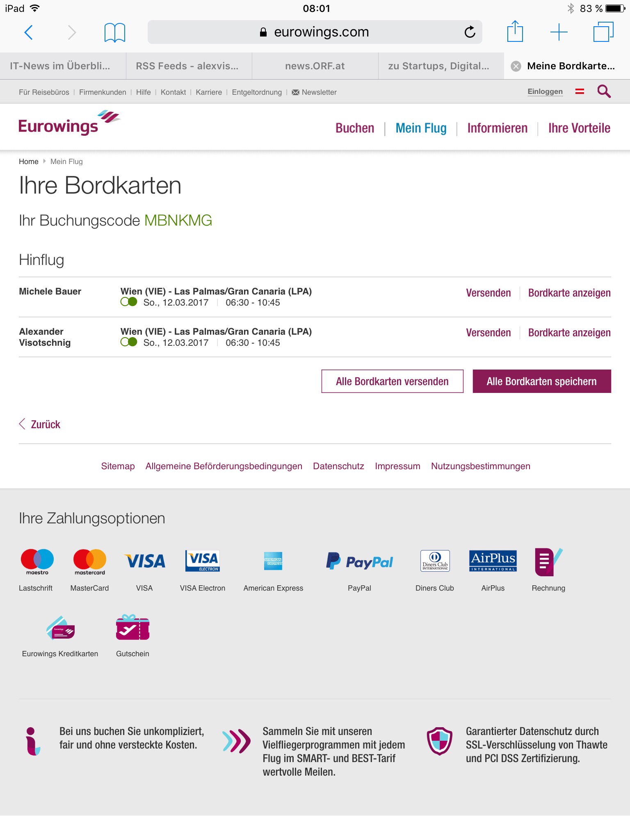The height and width of the screenshot is (840, 630).
Task: Send Alexander Visotschnig's boarding pass
Action: pyautogui.click(x=488, y=333)
